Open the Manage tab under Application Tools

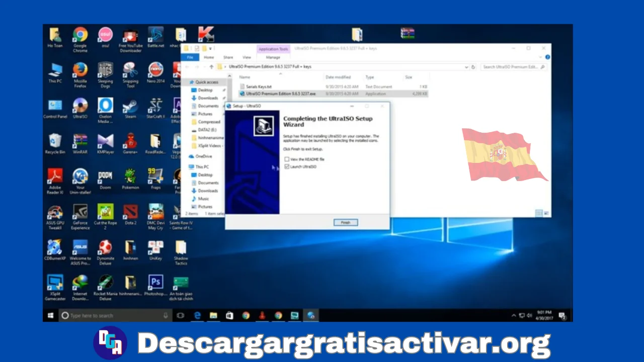[273, 57]
